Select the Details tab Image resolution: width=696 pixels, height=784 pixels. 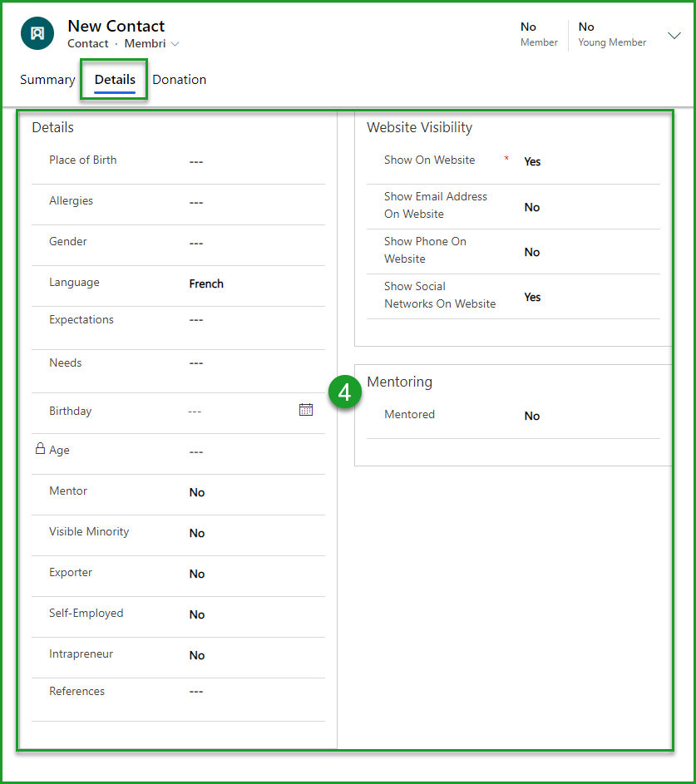click(x=113, y=79)
